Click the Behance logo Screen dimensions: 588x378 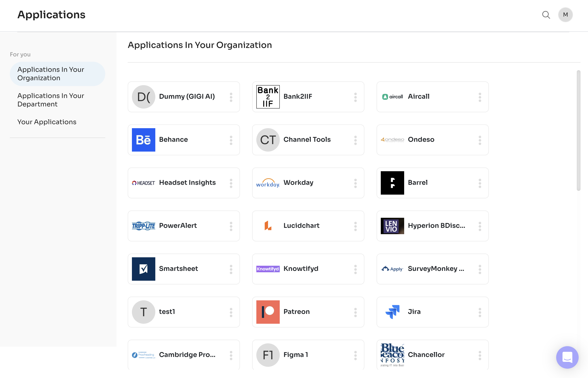coord(143,140)
